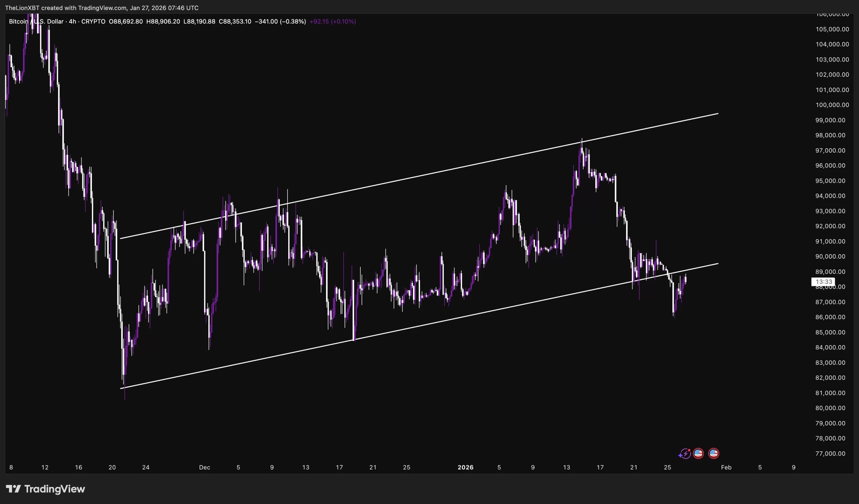Click the 100,000.00 price scale label
Image resolution: width=859 pixels, height=504 pixels.
(x=832, y=105)
